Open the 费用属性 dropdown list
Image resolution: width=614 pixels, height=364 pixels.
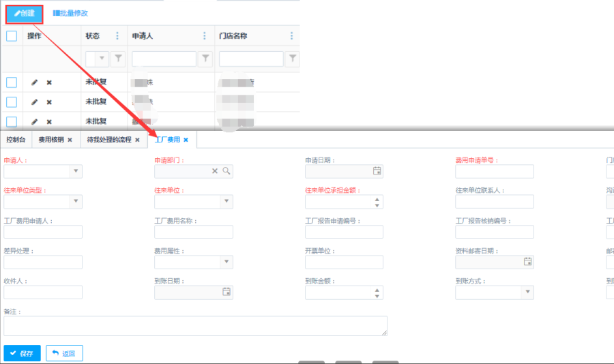(x=226, y=262)
